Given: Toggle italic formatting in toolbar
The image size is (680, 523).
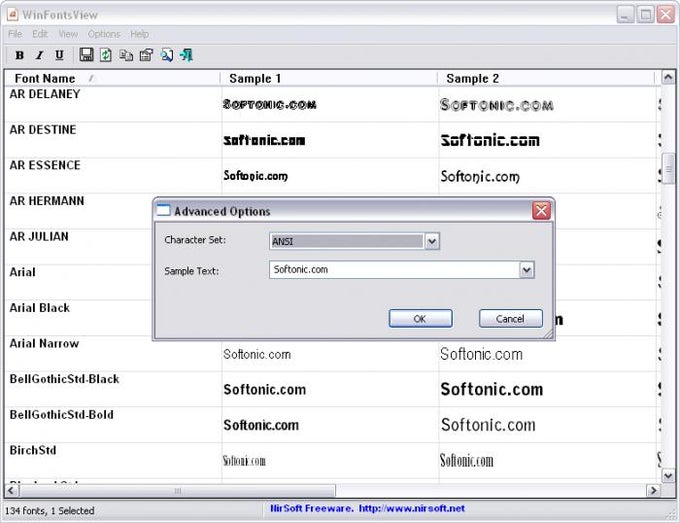Looking at the screenshot, I should [x=39, y=55].
